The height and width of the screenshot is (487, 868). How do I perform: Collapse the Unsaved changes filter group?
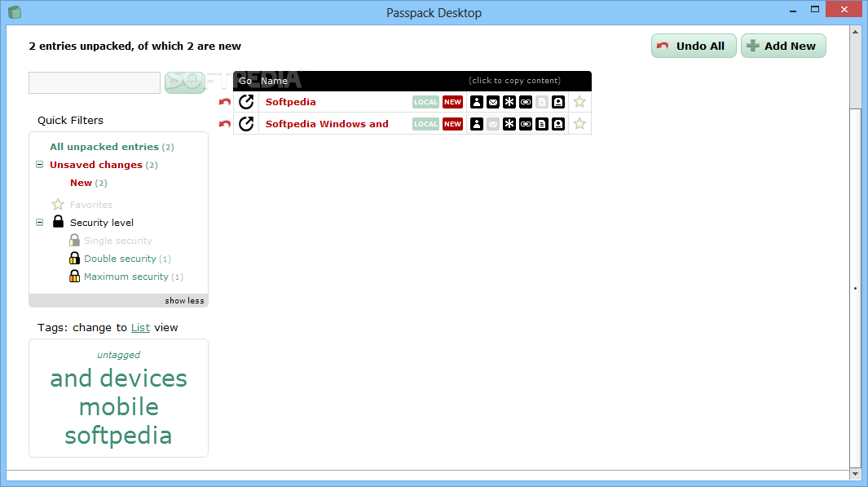click(39, 165)
